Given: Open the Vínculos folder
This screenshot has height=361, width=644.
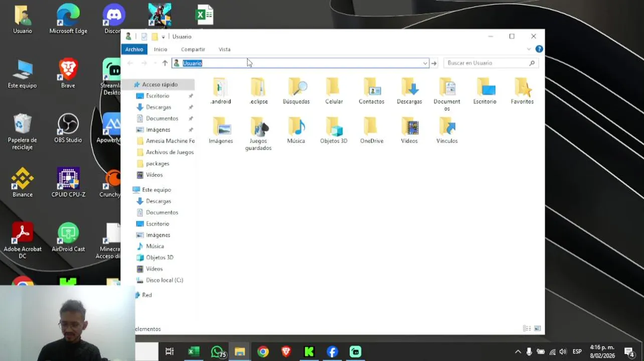Looking at the screenshot, I should click(447, 130).
